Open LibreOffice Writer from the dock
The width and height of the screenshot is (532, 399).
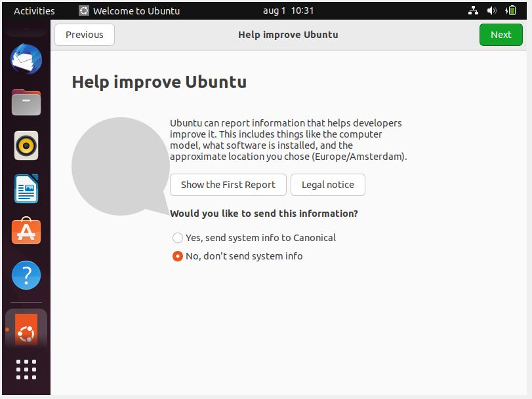26,189
